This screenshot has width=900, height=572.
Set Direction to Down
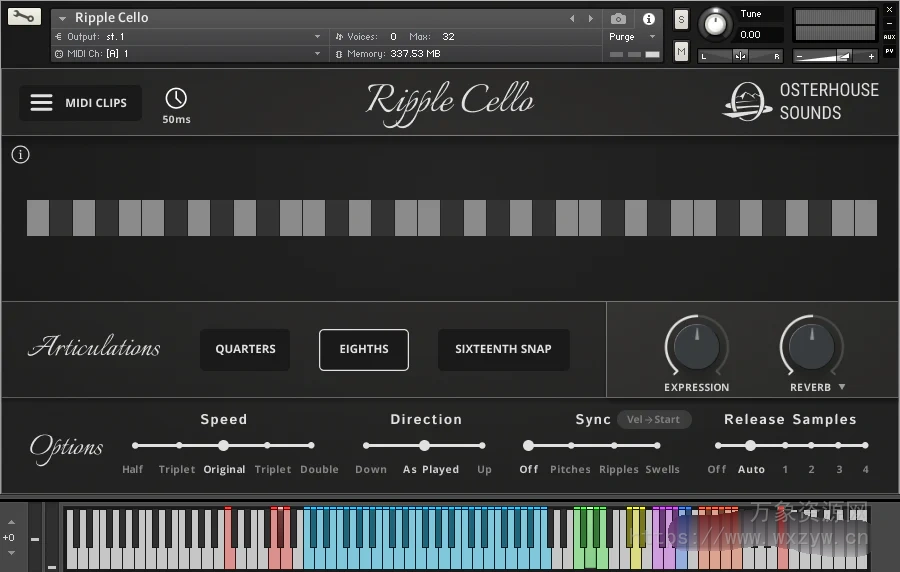point(371,469)
